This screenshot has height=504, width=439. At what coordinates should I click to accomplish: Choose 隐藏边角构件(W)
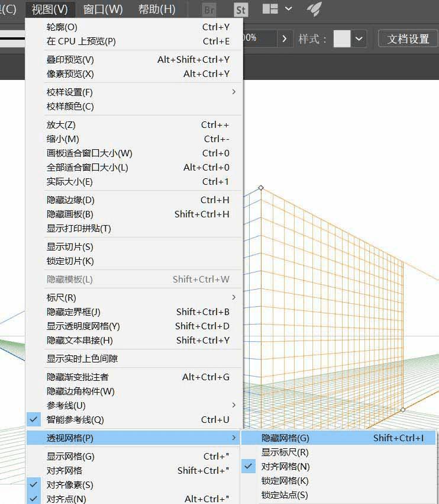pos(134,391)
